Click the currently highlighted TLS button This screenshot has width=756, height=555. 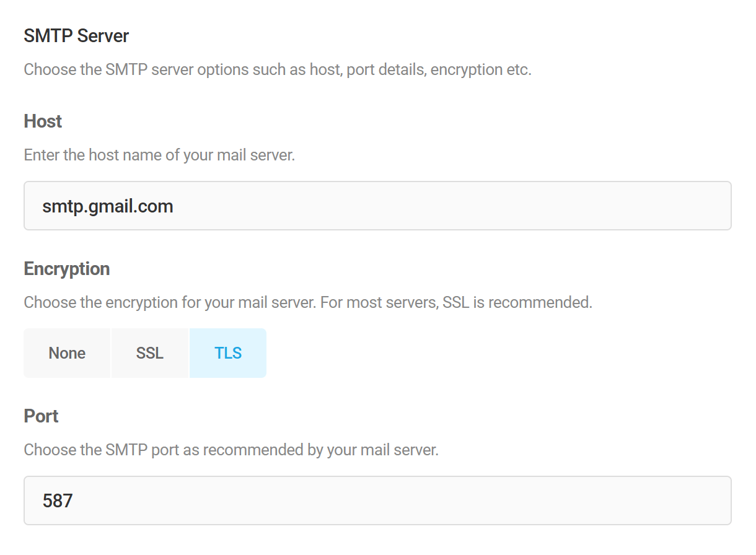(x=227, y=352)
